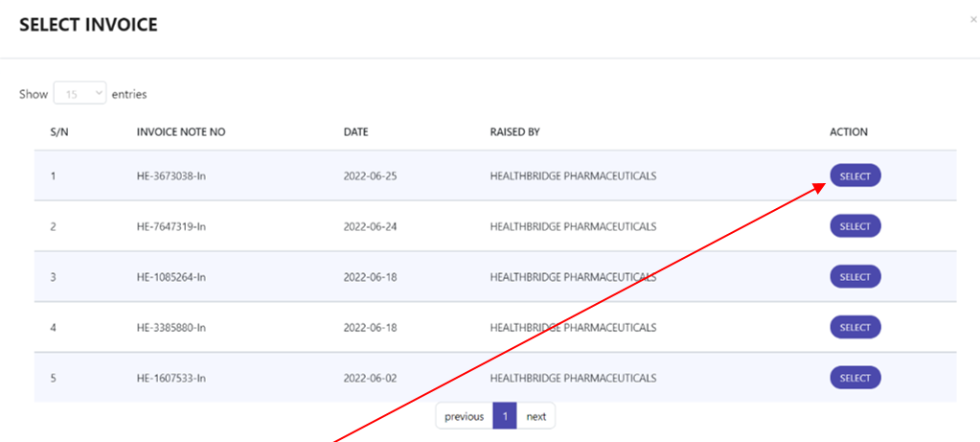Go to next page of invoices
This screenshot has height=442, width=980.
click(x=536, y=416)
